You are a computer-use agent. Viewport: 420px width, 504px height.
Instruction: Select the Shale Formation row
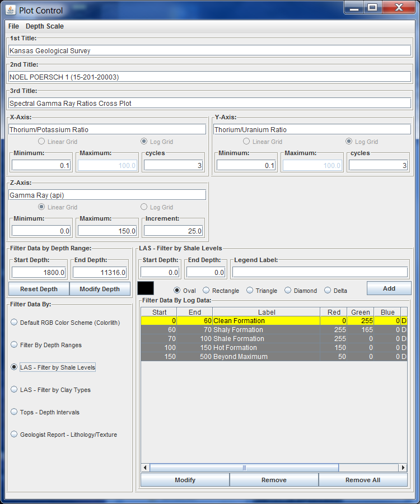tap(274, 339)
